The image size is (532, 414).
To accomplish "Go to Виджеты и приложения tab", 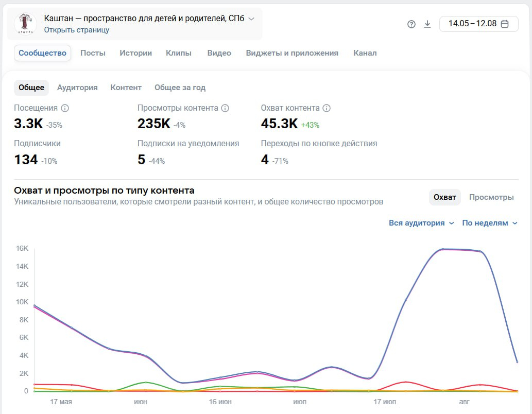I will click(292, 53).
